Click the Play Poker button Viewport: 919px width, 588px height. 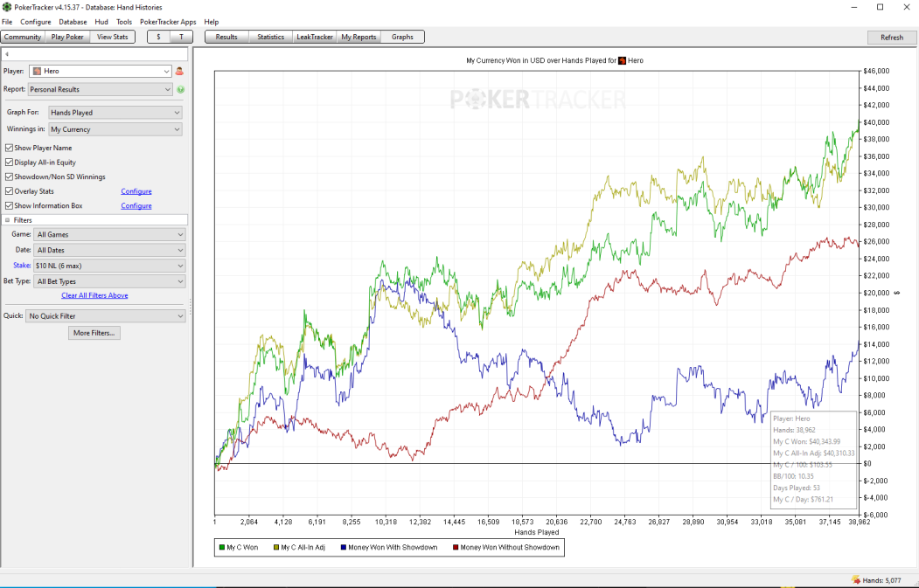click(67, 37)
